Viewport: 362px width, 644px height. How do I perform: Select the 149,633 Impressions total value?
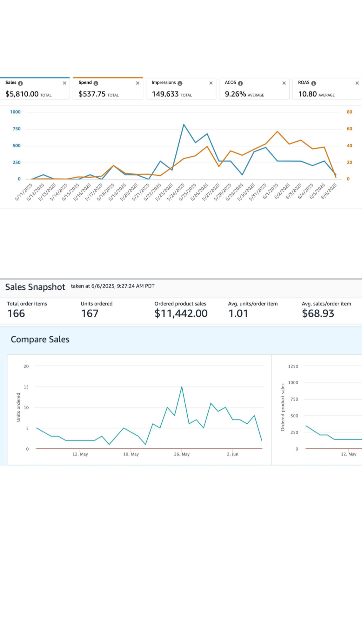click(165, 94)
